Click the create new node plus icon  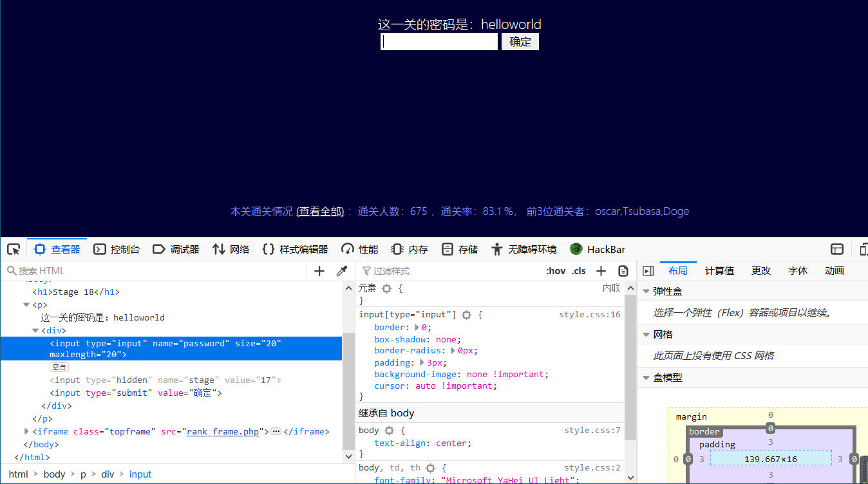pos(319,270)
